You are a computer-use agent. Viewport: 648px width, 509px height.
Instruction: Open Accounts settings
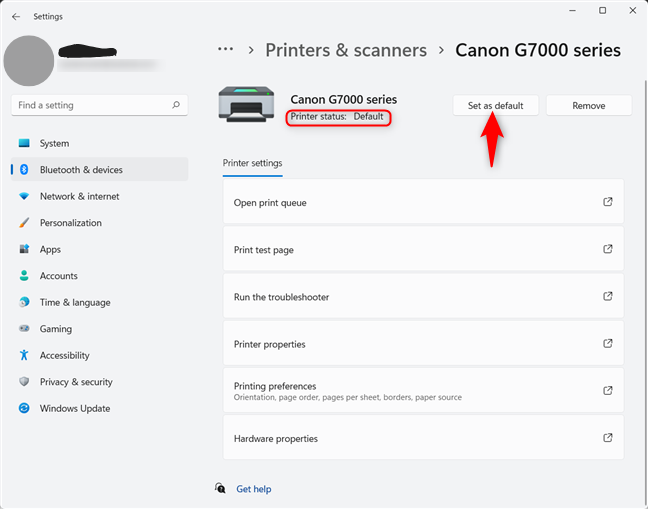(100, 276)
